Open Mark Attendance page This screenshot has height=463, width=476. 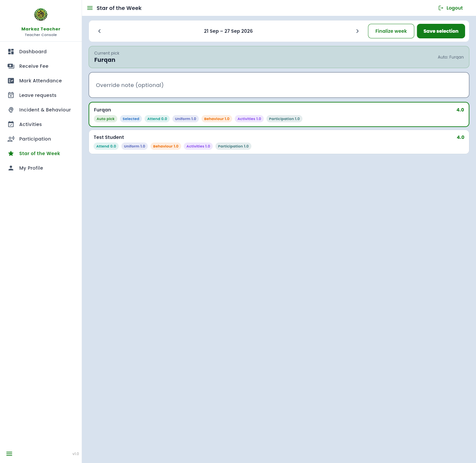(x=41, y=81)
